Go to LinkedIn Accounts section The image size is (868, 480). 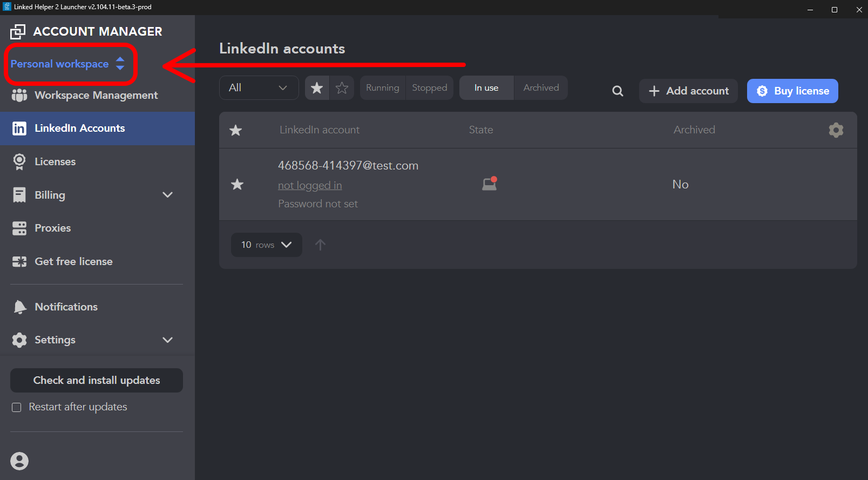click(97, 129)
